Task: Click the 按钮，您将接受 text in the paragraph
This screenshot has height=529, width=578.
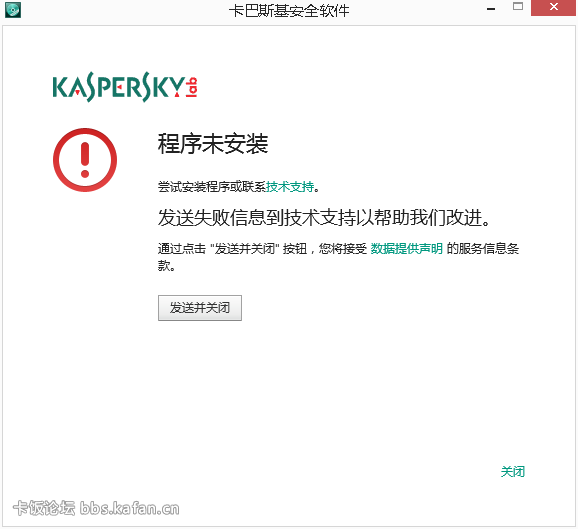Action: pyautogui.click(x=325, y=248)
